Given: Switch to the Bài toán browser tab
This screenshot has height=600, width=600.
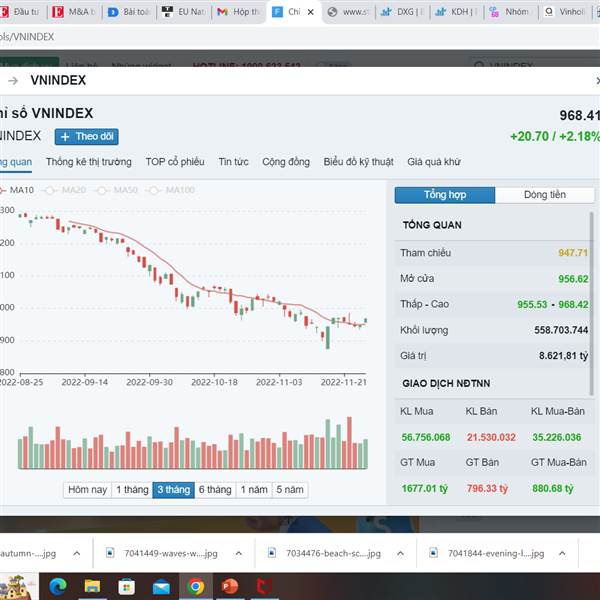Looking at the screenshot, I should tap(129, 12).
